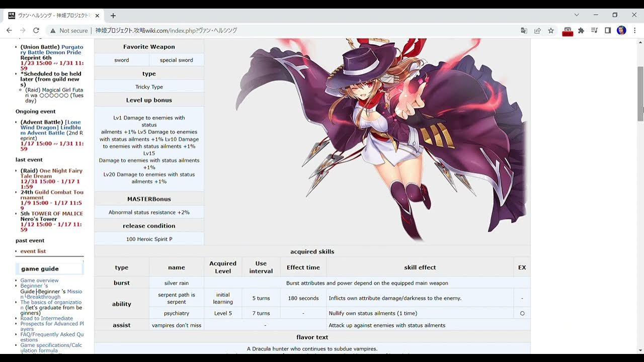Click vampires don't miss skill cell

(177, 325)
